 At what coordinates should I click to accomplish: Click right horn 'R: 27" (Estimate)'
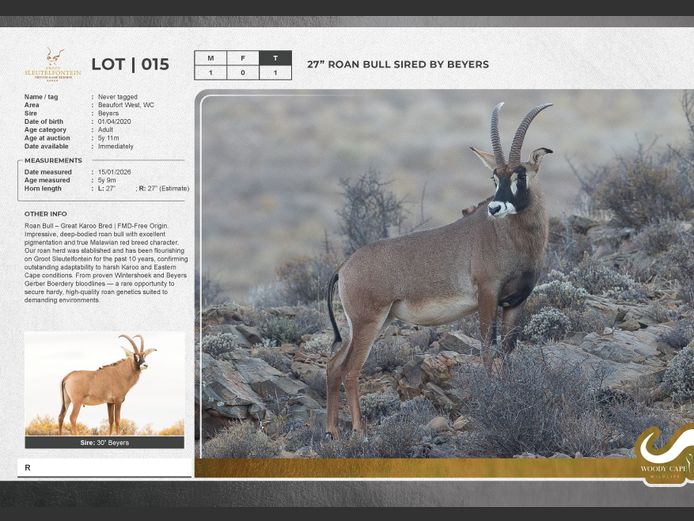pos(164,188)
